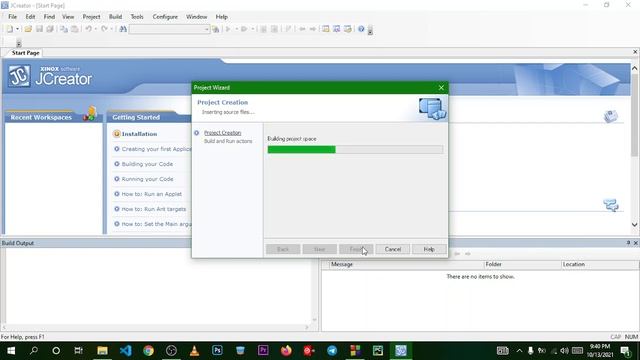This screenshot has width=640, height=360.
Task: Click the Finish button in wizard
Action: (x=356, y=249)
